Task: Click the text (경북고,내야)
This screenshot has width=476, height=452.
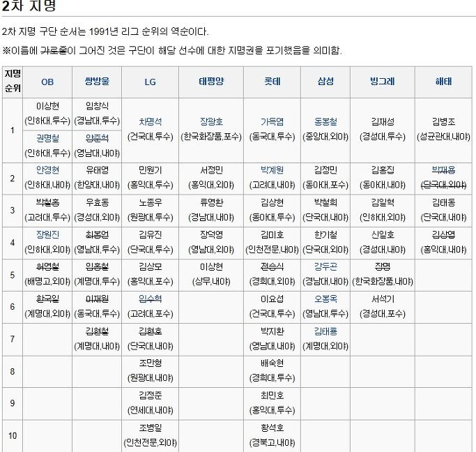Action: tap(272, 442)
